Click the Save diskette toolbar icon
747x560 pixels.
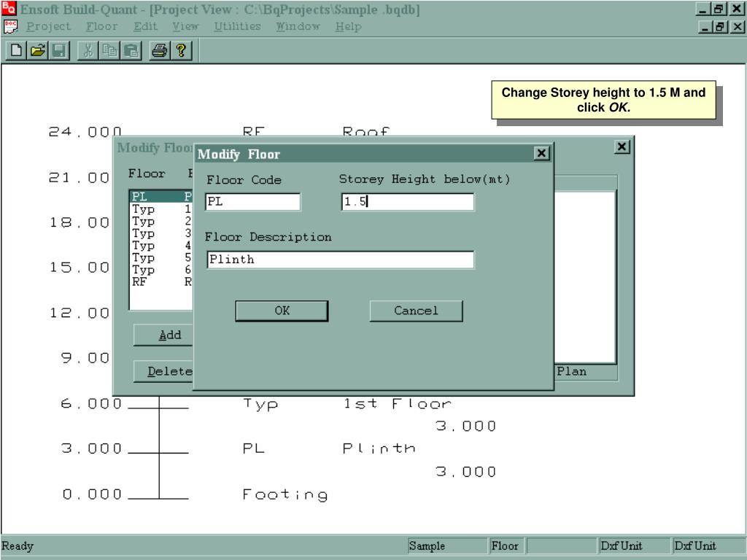click(59, 50)
